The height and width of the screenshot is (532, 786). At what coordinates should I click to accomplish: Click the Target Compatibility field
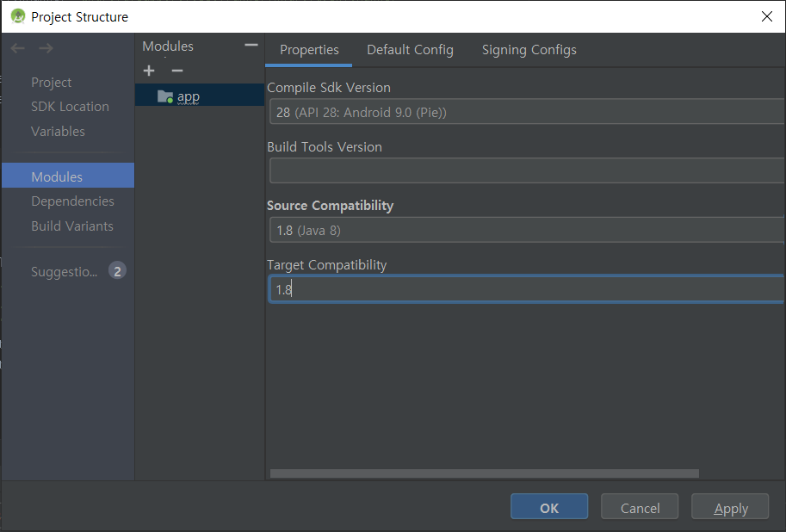click(527, 289)
